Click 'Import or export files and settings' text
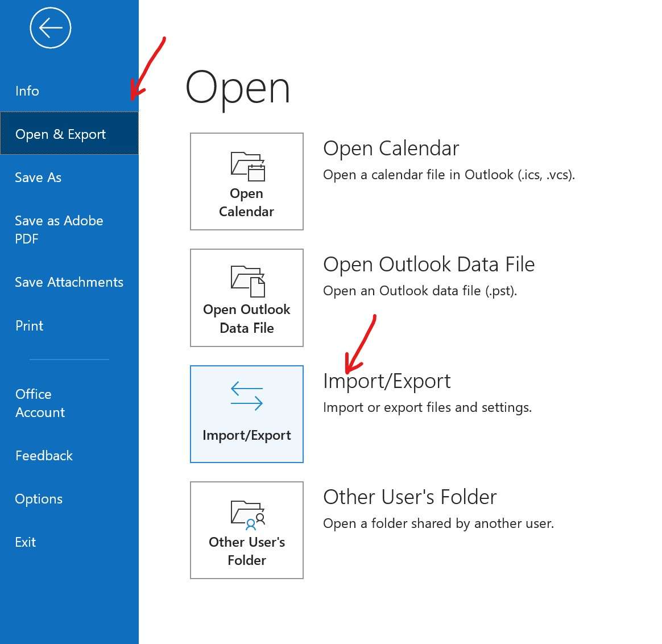This screenshot has height=644, width=662. coord(427,407)
